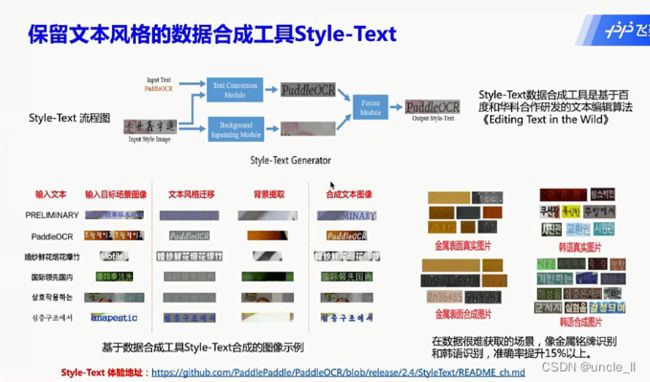The image size is (650, 382).
Task: Click the '合成文本图像' column header
Action: [349, 194]
